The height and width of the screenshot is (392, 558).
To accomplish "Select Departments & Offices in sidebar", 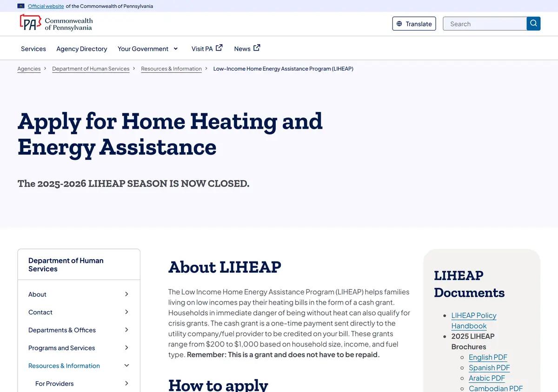I will pyautogui.click(x=62, y=330).
